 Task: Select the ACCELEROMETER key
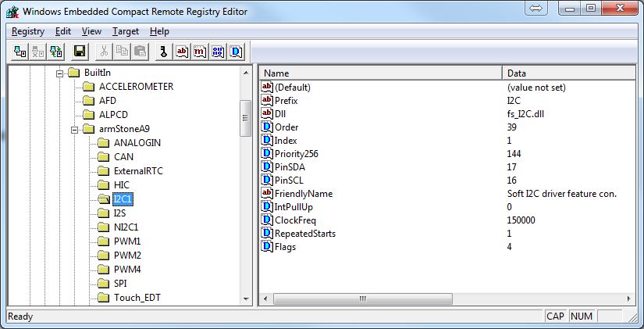pos(137,87)
